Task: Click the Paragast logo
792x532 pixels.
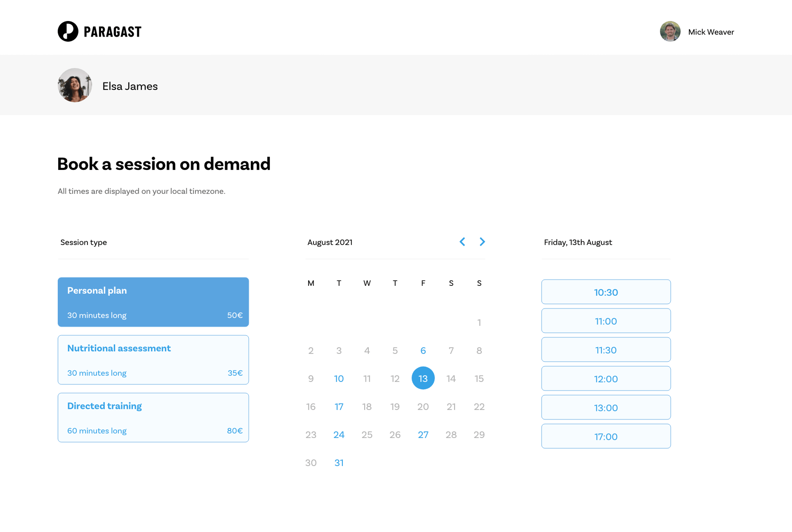Action: pyautogui.click(x=99, y=31)
